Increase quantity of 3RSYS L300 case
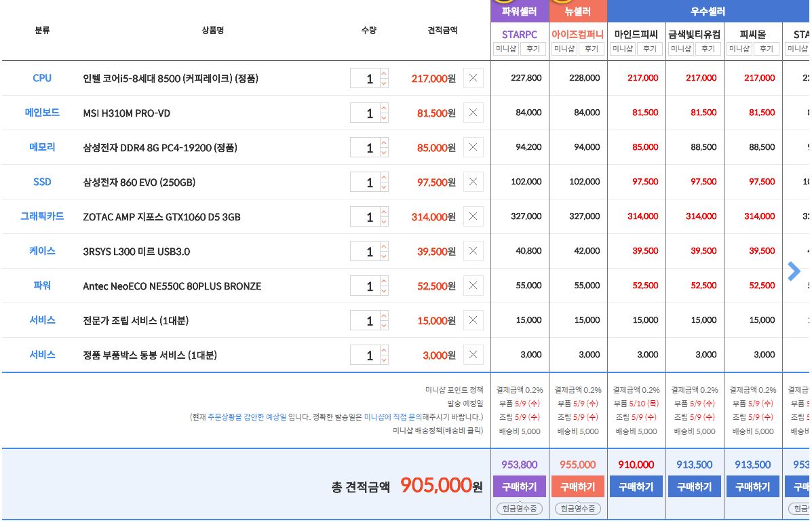This screenshot has height=525, width=812. click(384, 246)
